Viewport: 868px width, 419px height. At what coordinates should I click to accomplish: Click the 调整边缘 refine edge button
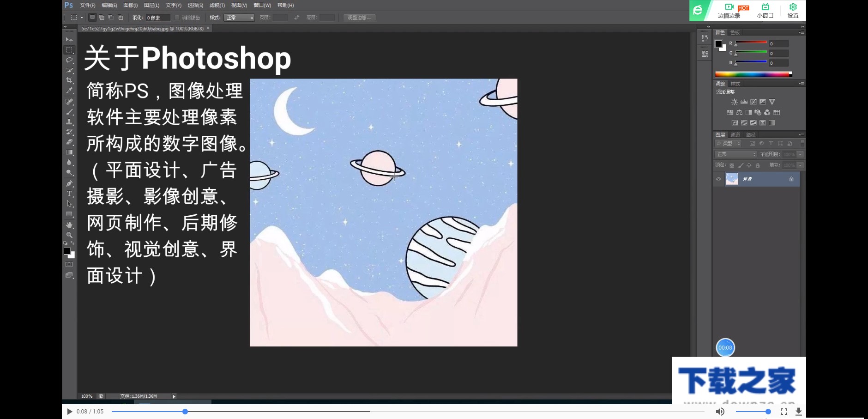pos(359,18)
